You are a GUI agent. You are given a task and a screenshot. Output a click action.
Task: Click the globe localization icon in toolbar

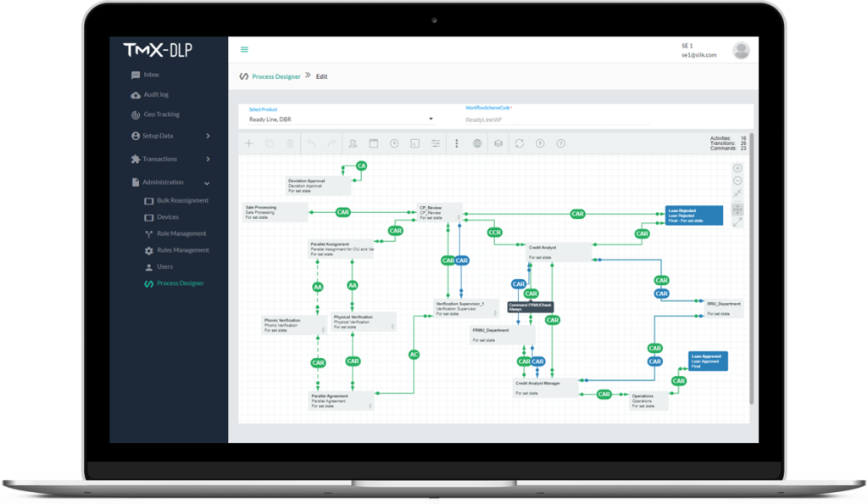(x=477, y=143)
